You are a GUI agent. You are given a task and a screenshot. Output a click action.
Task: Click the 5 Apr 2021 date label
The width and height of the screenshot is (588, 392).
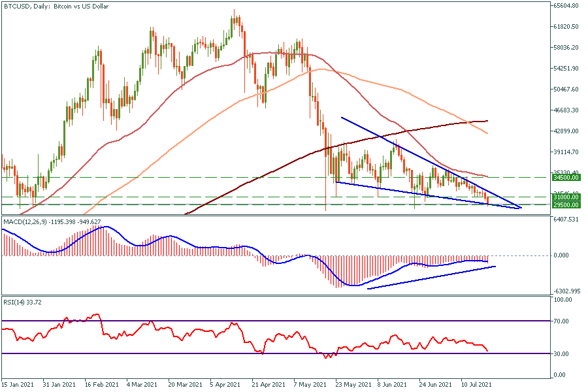pyautogui.click(x=225, y=385)
